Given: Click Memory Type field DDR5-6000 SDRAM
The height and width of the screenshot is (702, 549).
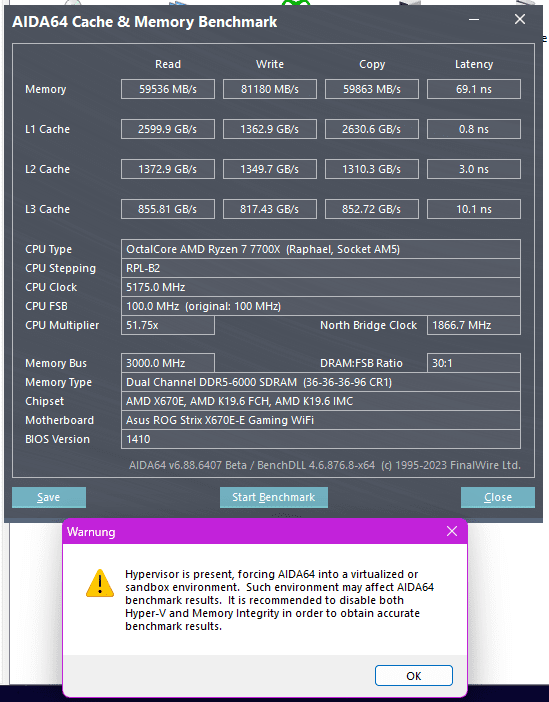Looking at the screenshot, I should point(321,382).
